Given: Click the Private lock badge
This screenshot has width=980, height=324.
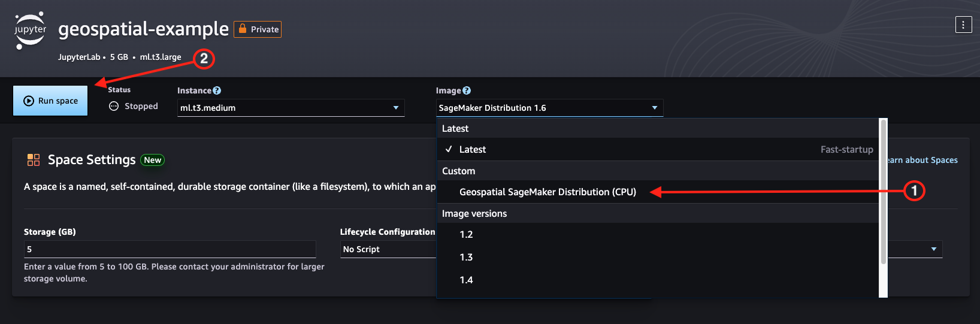Looking at the screenshot, I should point(258,29).
